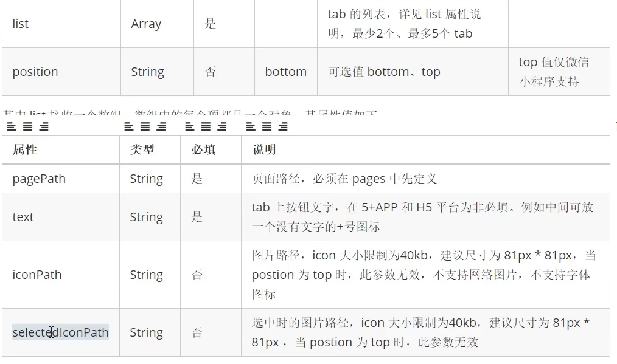Select the pagePath property cell

39,179
